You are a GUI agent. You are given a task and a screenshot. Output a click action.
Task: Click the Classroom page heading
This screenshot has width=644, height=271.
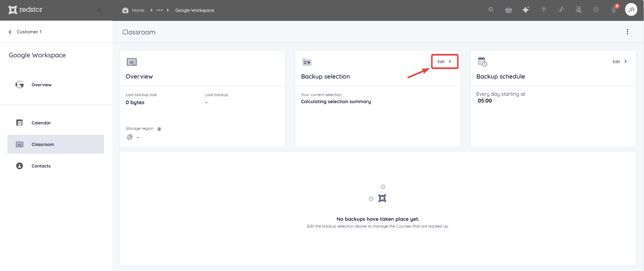pyautogui.click(x=139, y=32)
